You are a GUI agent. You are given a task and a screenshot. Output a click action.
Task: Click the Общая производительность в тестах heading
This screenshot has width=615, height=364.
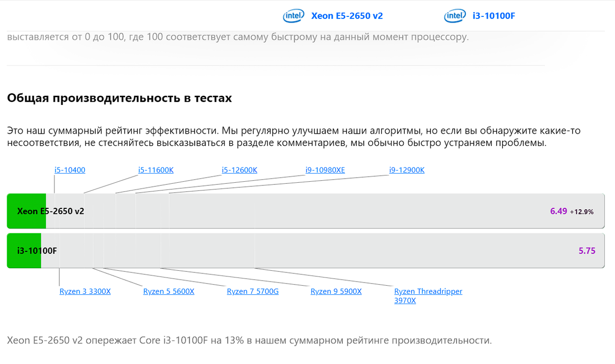click(119, 98)
